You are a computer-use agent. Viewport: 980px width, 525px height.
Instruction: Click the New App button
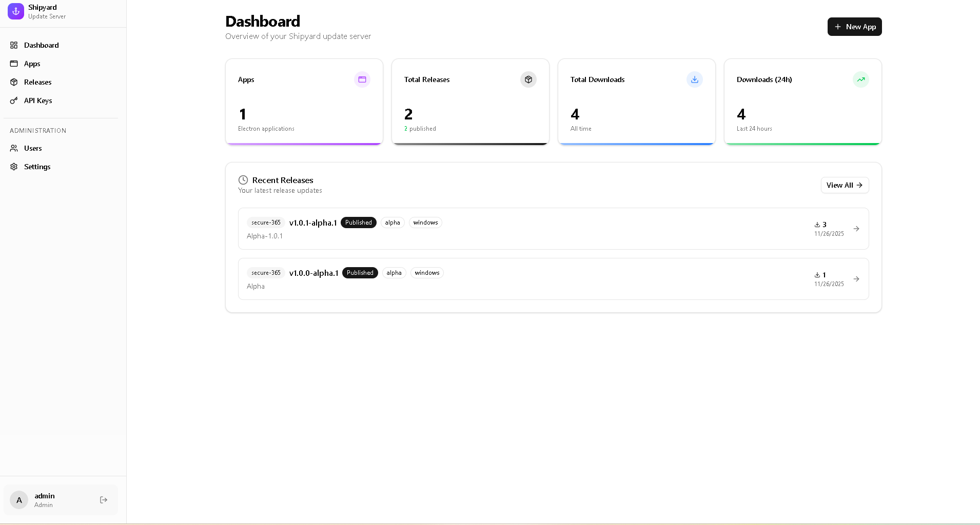coord(854,27)
